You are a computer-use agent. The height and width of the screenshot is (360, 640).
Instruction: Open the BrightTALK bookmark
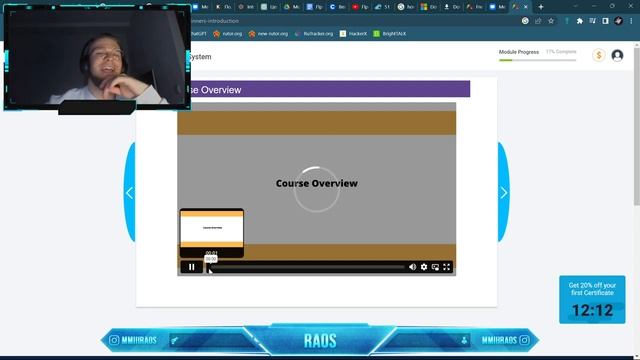(x=390, y=34)
